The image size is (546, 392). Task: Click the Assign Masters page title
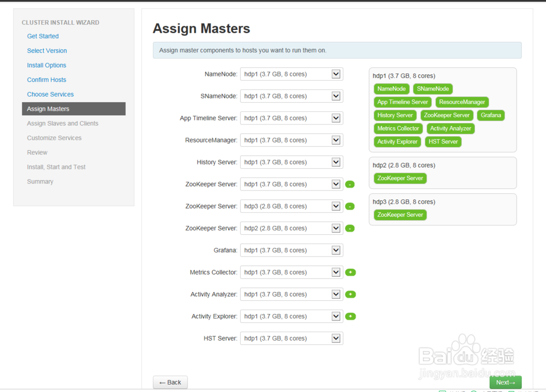[x=201, y=28]
